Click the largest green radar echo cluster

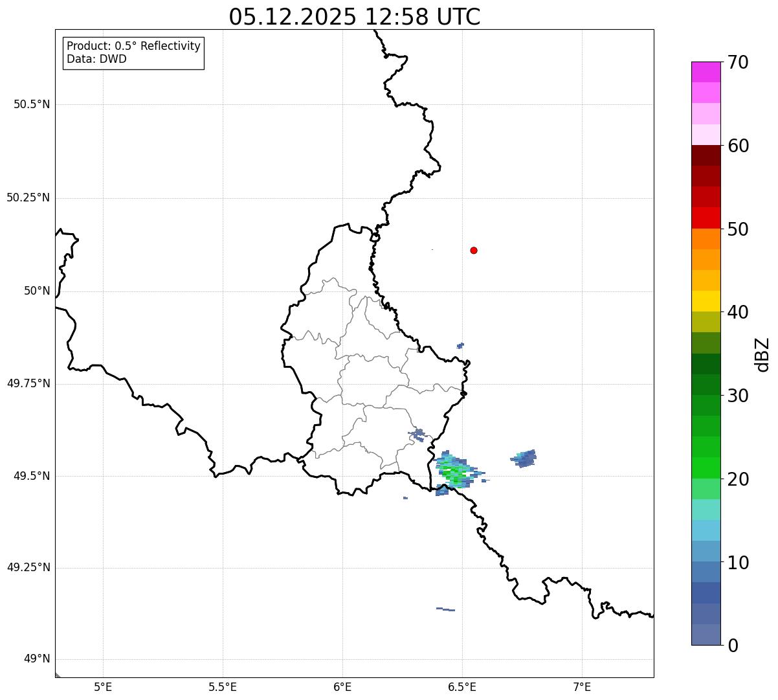(x=456, y=472)
